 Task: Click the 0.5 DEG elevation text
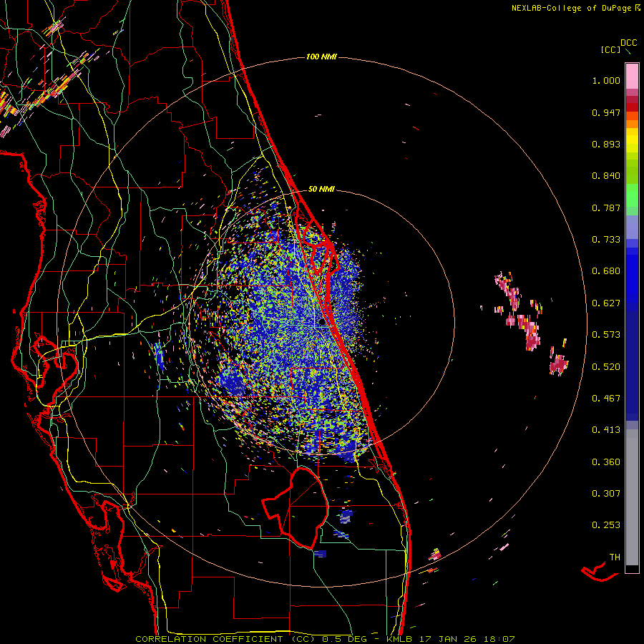tap(344, 639)
